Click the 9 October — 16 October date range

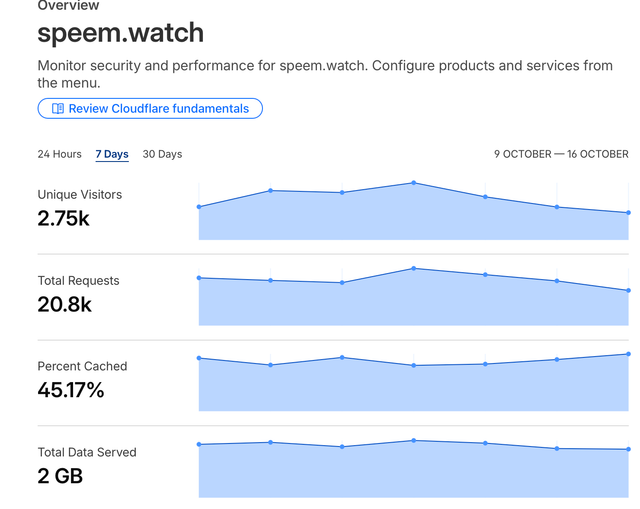tap(561, 154)
